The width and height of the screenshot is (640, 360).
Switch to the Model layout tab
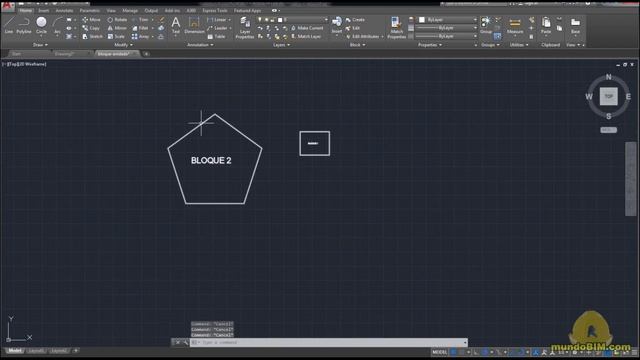point(15,351)
